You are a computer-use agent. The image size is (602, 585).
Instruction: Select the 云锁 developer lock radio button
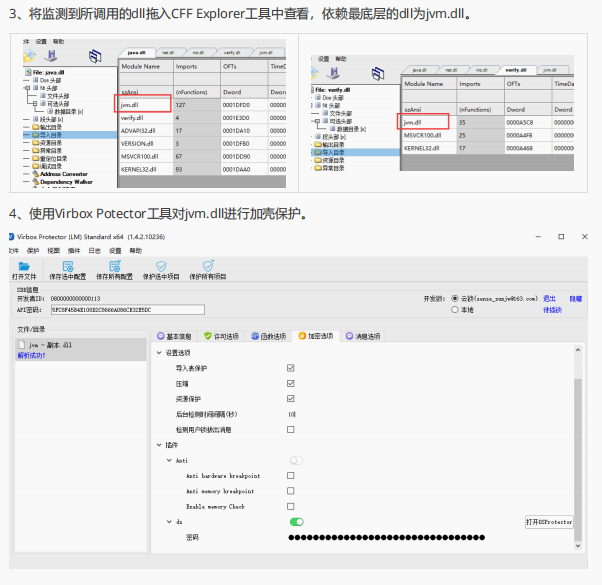click(x=455, y=298)
